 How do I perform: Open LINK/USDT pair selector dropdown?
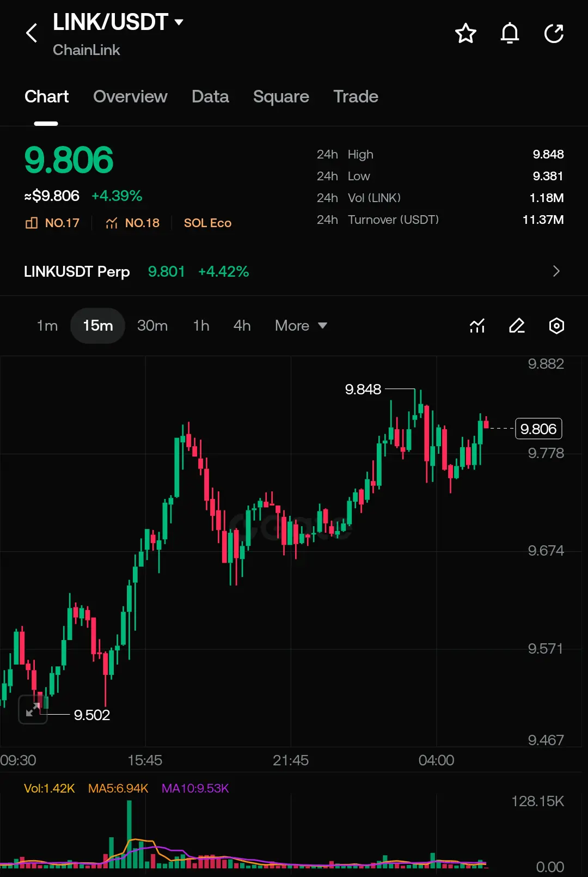[118, 22]
